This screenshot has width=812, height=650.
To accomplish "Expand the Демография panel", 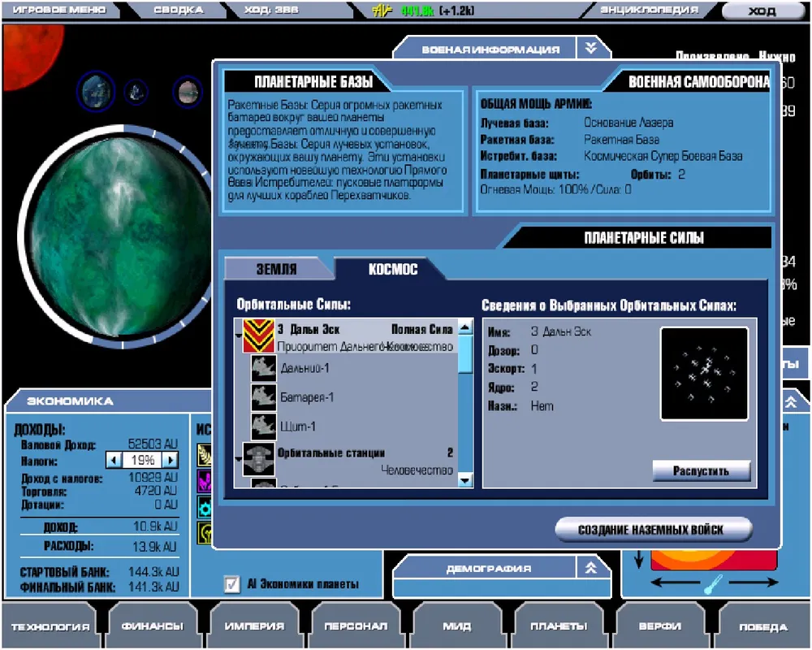I will tap(592, 568).
